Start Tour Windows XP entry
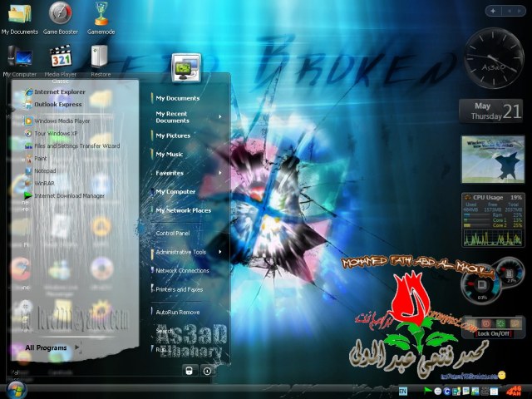This screenshot has height=399, width=532. (52, 133)
